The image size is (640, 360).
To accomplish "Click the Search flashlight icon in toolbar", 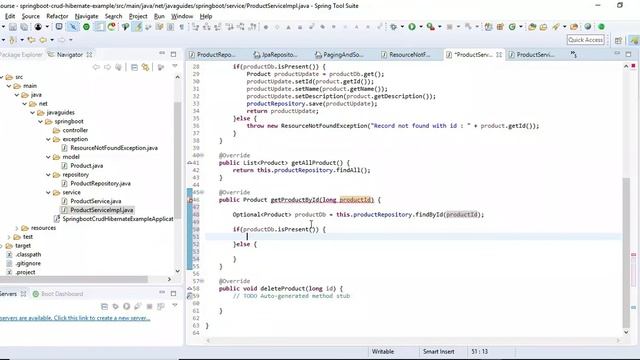I will point(556,27).
